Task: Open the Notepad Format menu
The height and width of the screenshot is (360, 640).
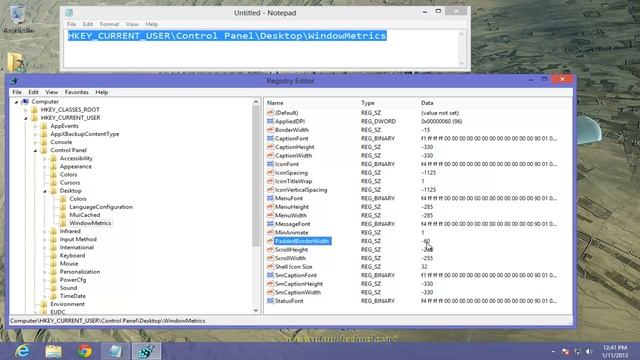Action: point(109,24)
